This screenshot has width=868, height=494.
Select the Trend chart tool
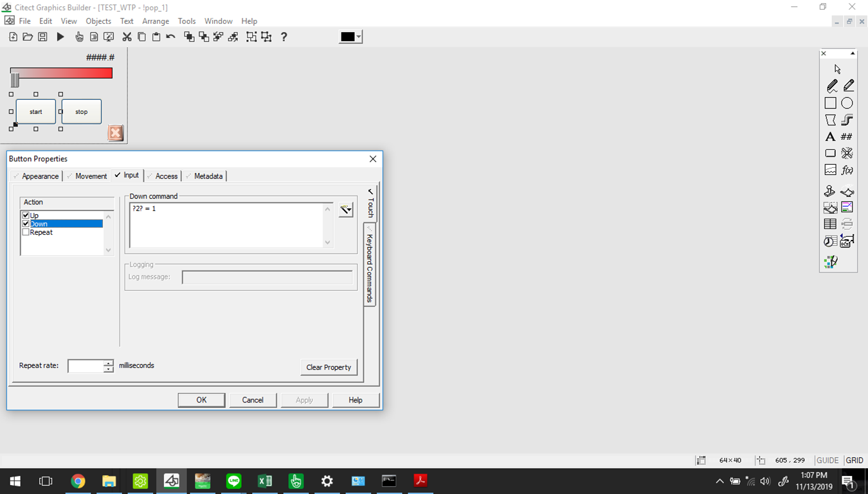click(831, 170)
